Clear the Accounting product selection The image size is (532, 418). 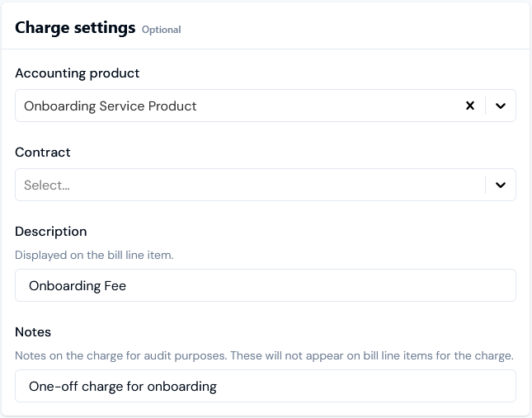pyautogui.click(x=470, y=106)
